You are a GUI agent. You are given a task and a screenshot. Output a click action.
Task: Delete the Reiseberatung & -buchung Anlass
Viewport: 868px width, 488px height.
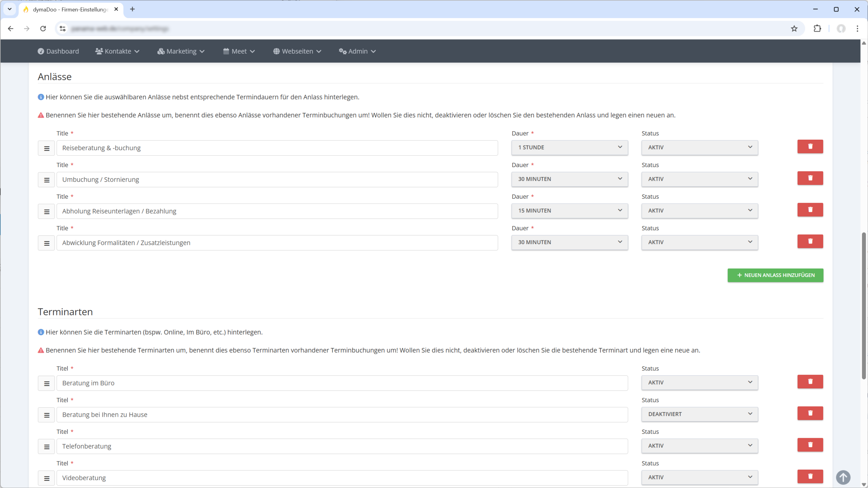click(x=810, y=147)
